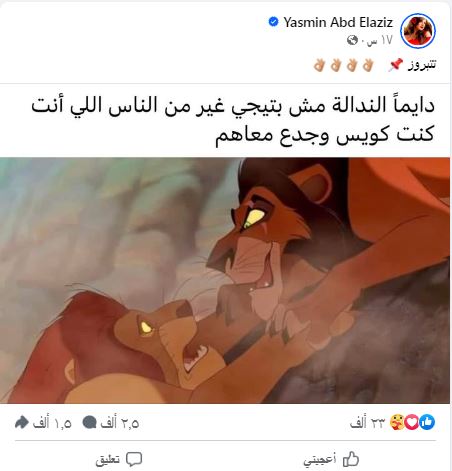Image resolution: width=452 pixels, height=471 pixels.
Task: Click the تتبروز caption text
Action: click(x=422, y=65)
